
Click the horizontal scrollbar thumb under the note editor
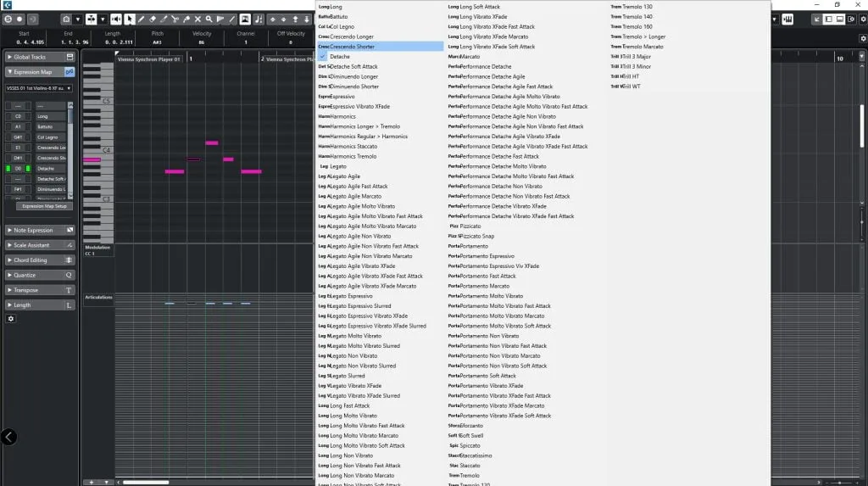pyautogui.click(x=146, y=482)
